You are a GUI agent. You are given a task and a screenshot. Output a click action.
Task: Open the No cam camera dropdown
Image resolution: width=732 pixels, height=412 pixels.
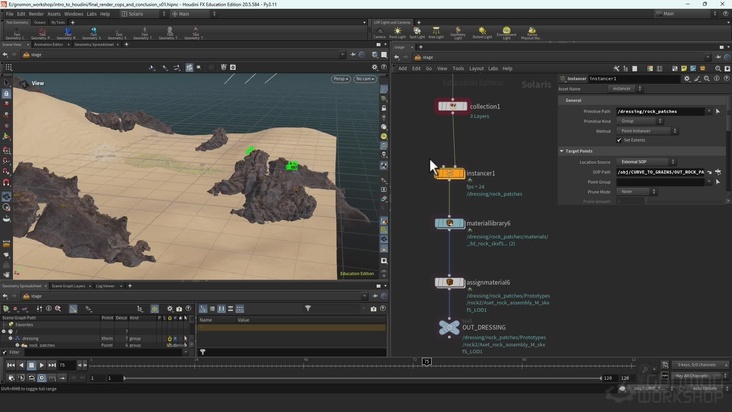[365, 79]
